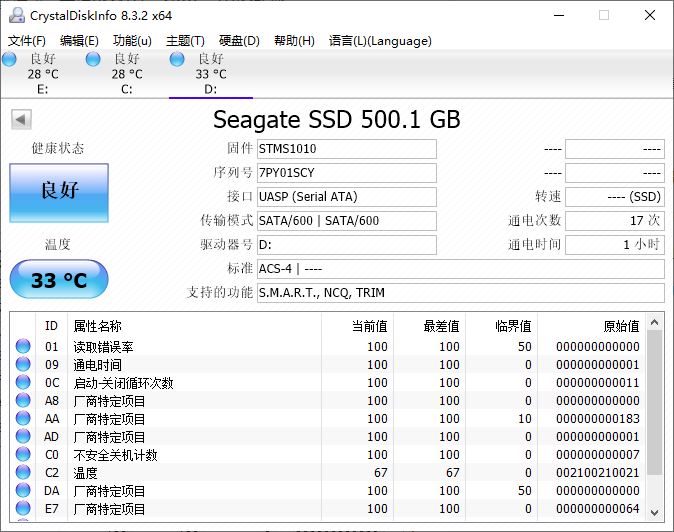
Task: Click raw value 000000000183 in AA row
Action: click(597, 419)
